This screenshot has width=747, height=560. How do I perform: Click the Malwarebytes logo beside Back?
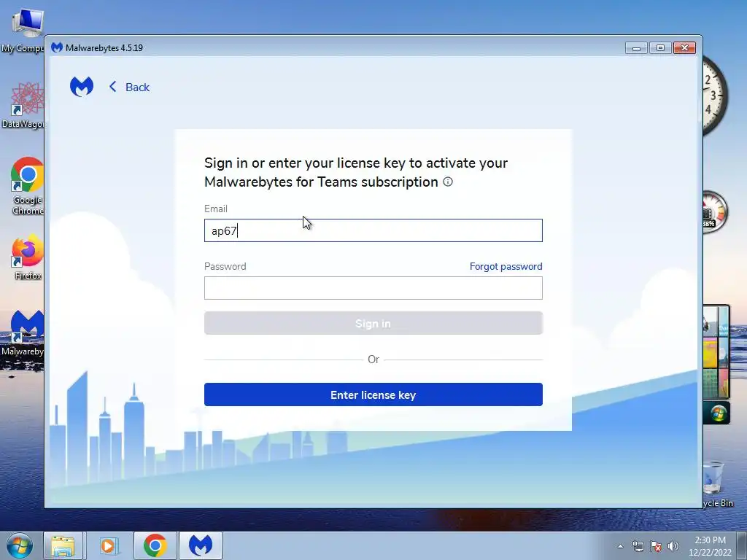82,87
